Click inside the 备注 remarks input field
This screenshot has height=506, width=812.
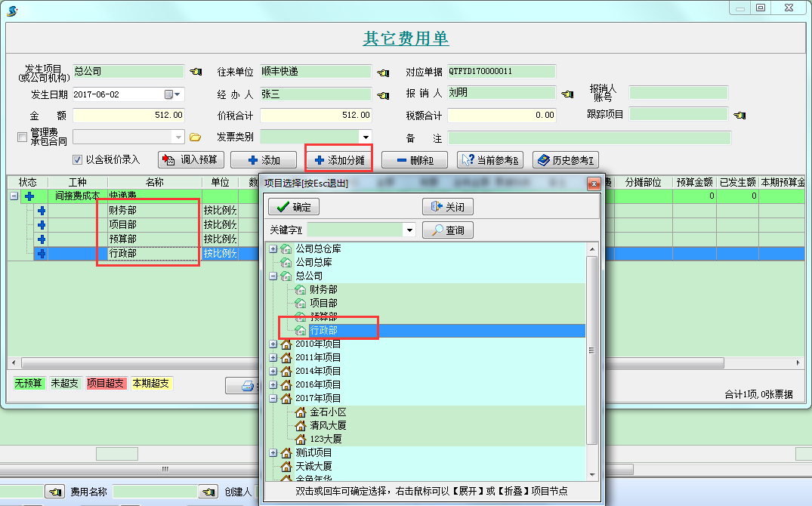coord(589,137)
